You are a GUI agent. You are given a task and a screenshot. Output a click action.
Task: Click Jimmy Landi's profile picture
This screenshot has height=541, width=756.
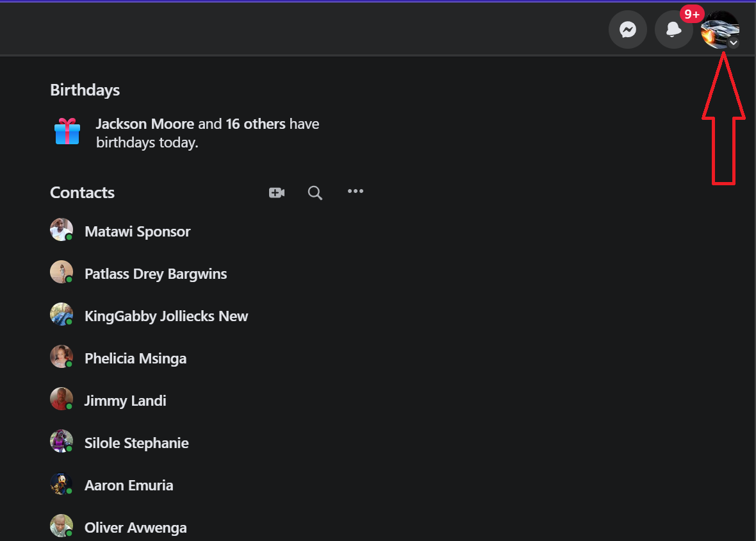(x=62, y=399)
